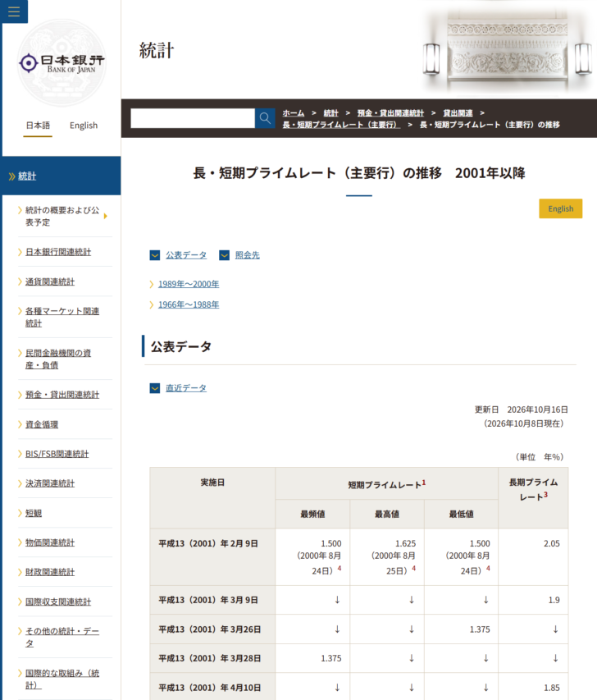Open 長・短期プライムレート(主要行) breadcrumb link

tap(341, 125)
